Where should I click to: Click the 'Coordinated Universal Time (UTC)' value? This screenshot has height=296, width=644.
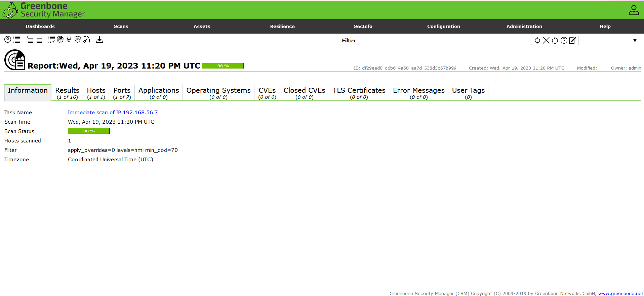pyautogui.click(x=111, y=160)
